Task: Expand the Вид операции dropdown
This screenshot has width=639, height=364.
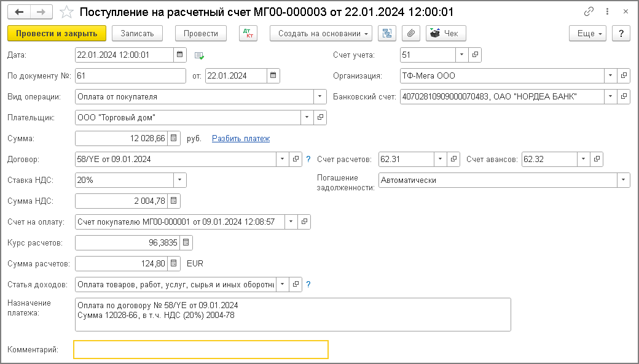Action: click(320, 96)
